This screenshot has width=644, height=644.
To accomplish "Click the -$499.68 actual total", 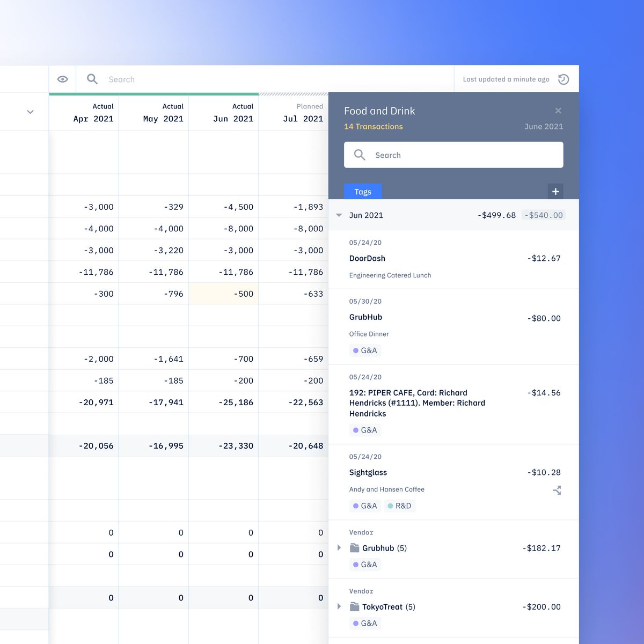I will coord(497,215).
